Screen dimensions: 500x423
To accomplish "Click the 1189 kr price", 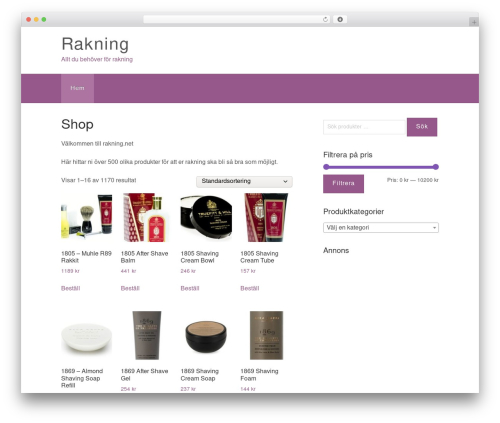I will [x=70, y=271].
